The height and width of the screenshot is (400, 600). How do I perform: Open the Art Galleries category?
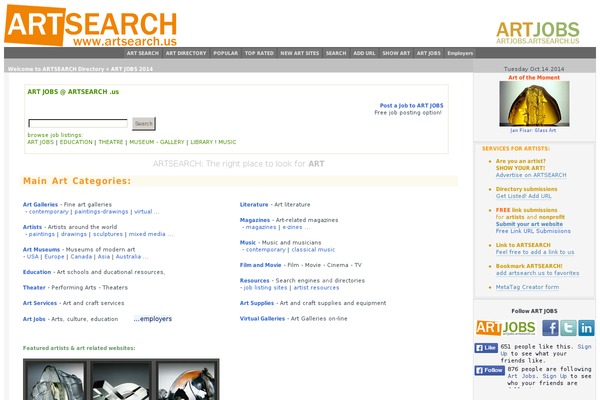coord(40,204)
